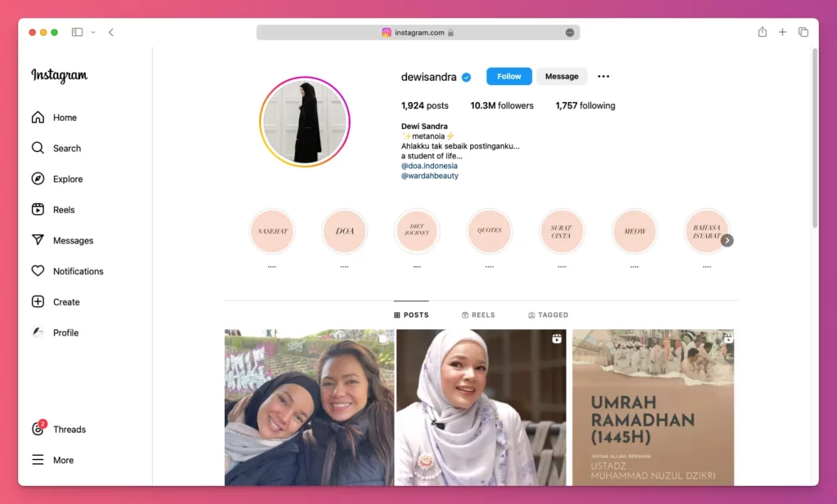The height and width of the screenshot is (504, 837).
Task: Open the @wardahbeauty profile link
Action: [430, 176]
